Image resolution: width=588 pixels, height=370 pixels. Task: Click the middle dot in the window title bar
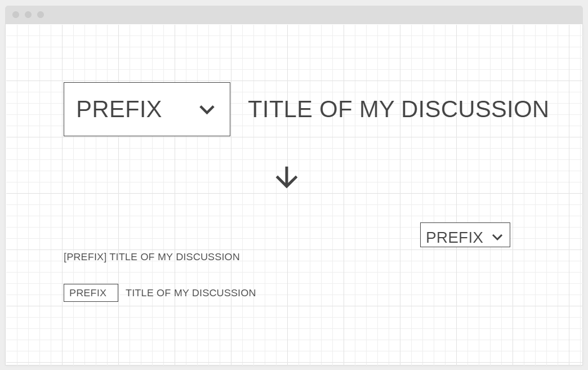28,15
